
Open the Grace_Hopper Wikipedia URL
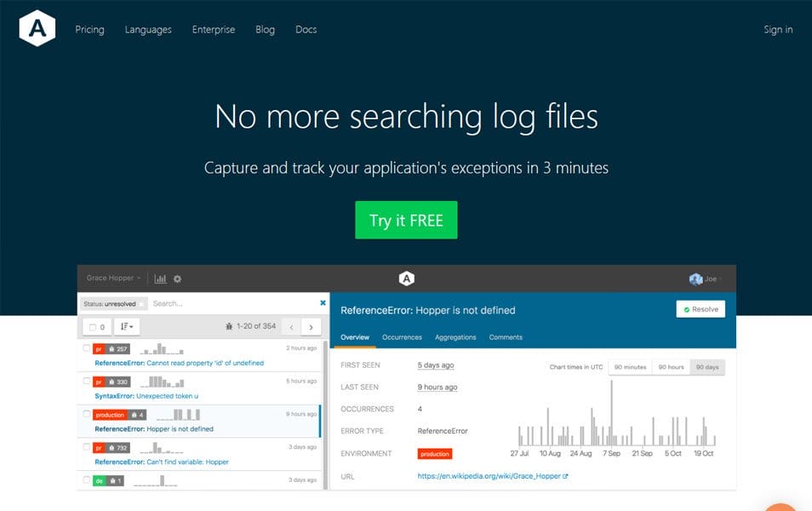point(489,476)
